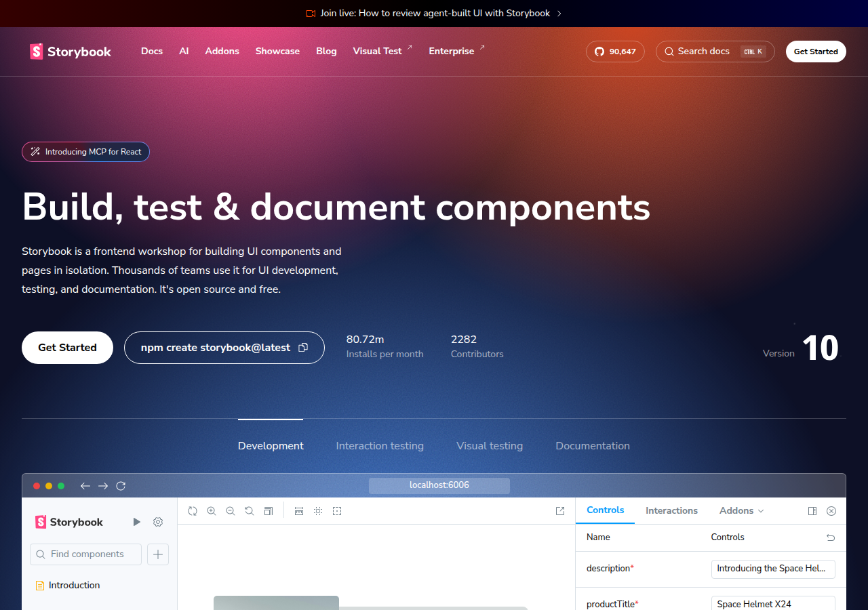Image resolution: width=868 pixels, height=610 pixels.
Task: Click the magic wand icon in MCP badge
Action: click(35, 152)
